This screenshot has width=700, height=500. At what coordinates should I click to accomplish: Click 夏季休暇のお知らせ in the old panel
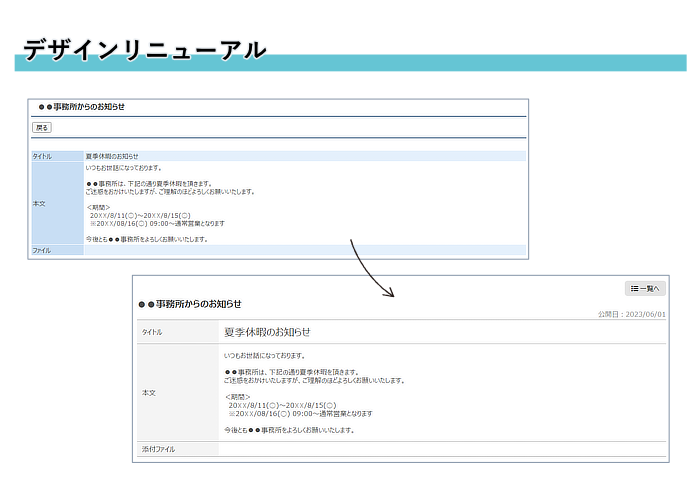click(x=112, y=157)
